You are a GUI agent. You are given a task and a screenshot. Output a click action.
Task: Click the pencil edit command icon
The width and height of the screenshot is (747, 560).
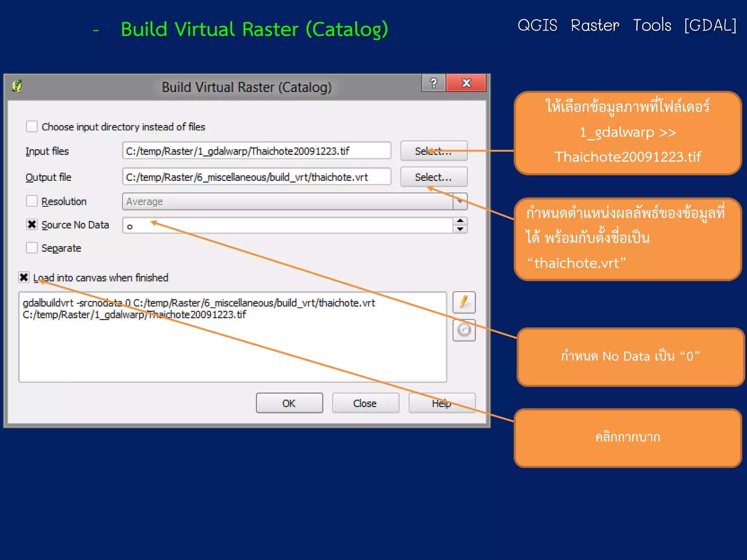464,302
